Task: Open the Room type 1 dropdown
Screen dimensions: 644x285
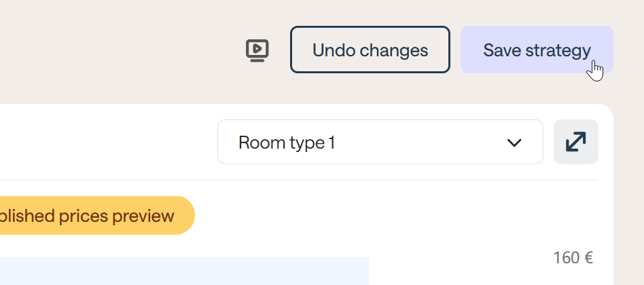Action: (x=380, y=142)
